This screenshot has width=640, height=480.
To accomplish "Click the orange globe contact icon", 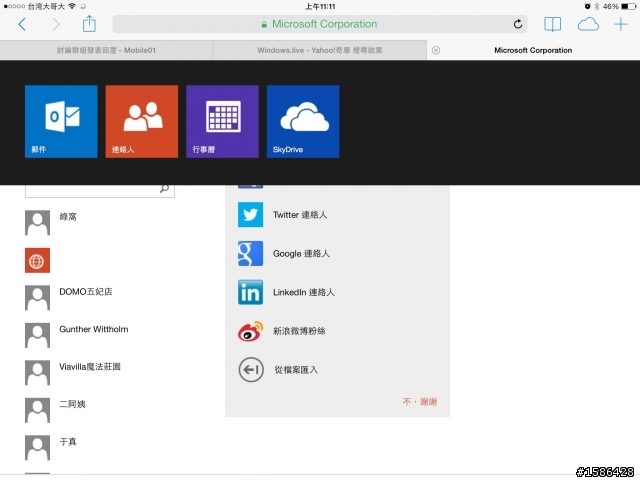I will click(x=37, y=260).
